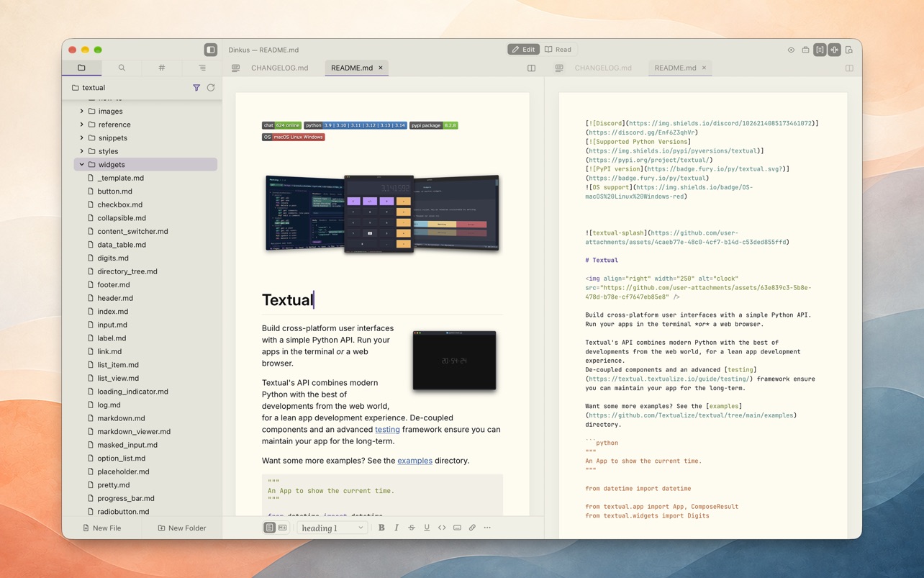Select README.md tab in left pane
Screen dimensions: 924x578
[x=352, y=68]
